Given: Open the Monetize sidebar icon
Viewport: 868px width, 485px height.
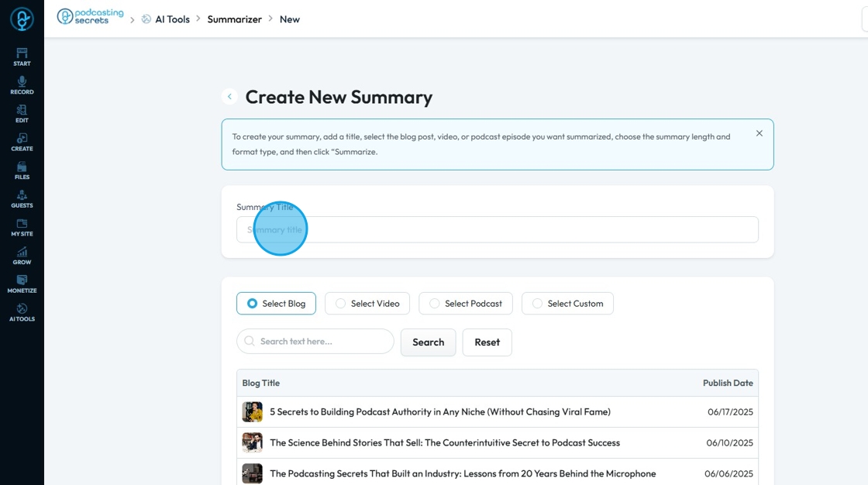Looking at the screenshot, I should (x=22, y=284).
